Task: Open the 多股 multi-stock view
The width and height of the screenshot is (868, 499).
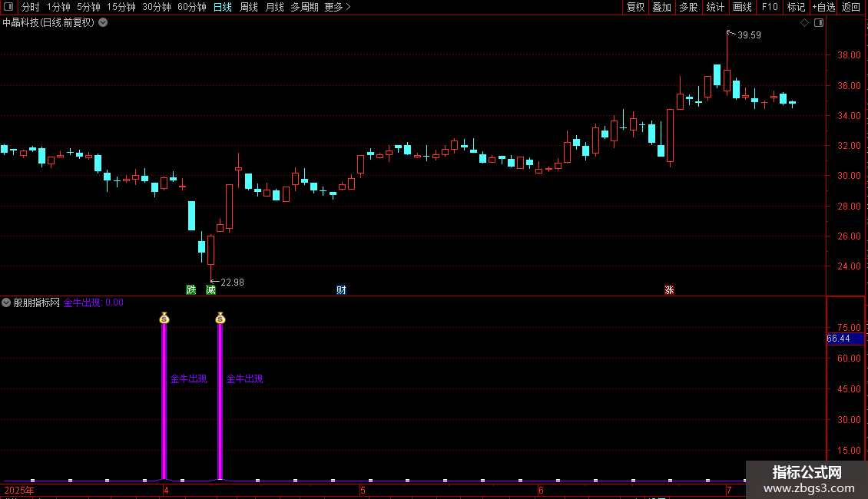Action: point(688,7)
